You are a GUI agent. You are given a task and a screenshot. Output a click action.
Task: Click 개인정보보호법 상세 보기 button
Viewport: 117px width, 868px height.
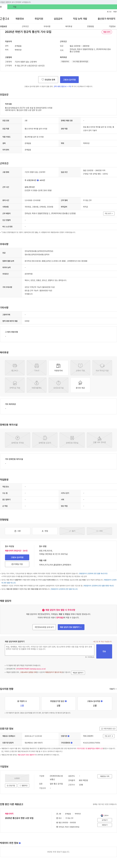click(44, 627)
